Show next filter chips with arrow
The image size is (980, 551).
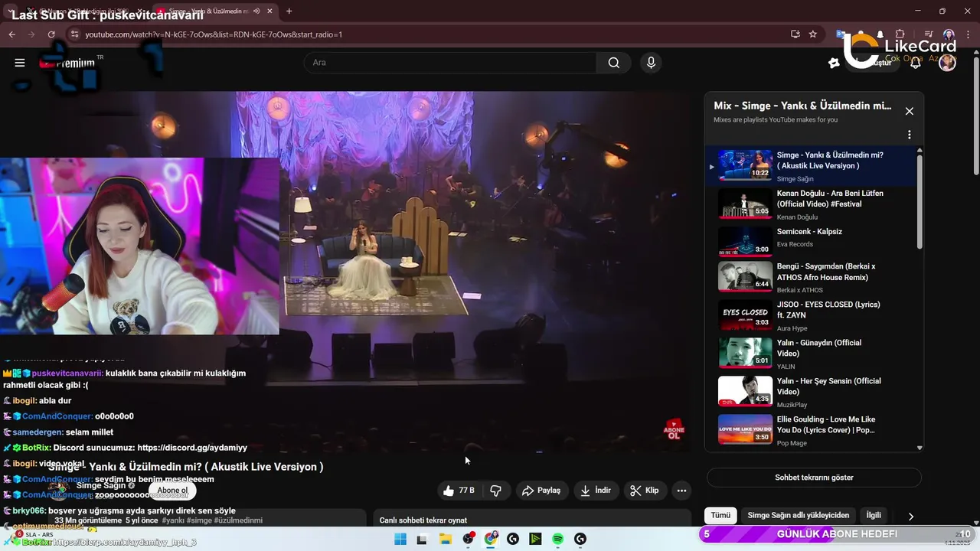pos(910,517)
